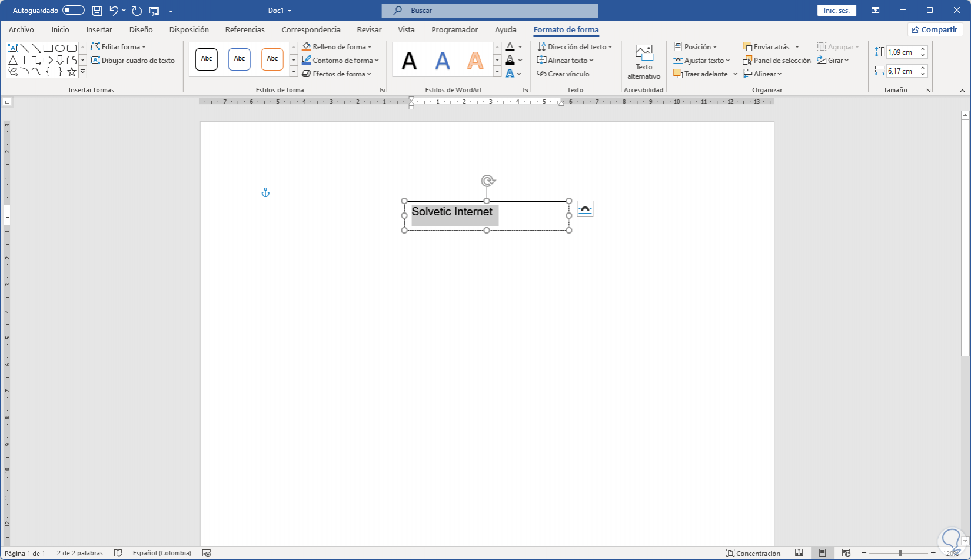Click the spelling check book icon in status bar
This screenshot has height=560, width=971.
pyautogui.click(x=118, y=553)
